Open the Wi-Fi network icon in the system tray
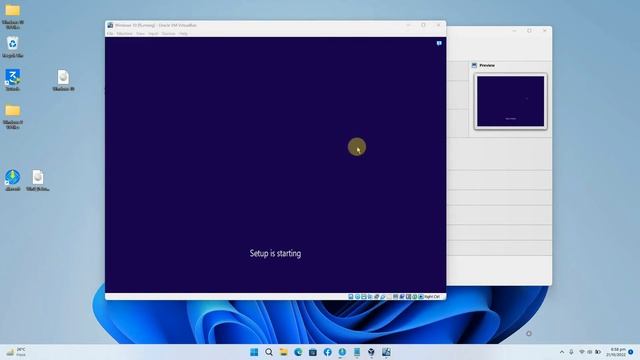Image resolution: width=640 pixels, height=360 pixels. point(582,352)
